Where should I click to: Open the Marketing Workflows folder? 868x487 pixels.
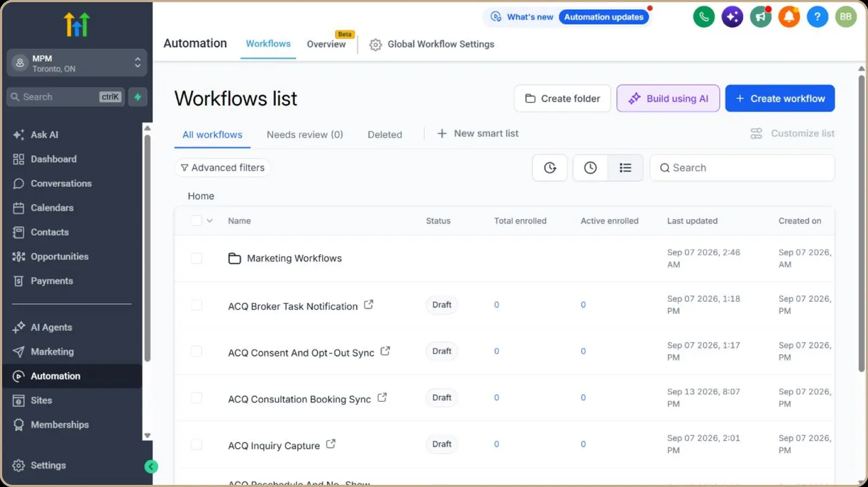click(295, 258)
